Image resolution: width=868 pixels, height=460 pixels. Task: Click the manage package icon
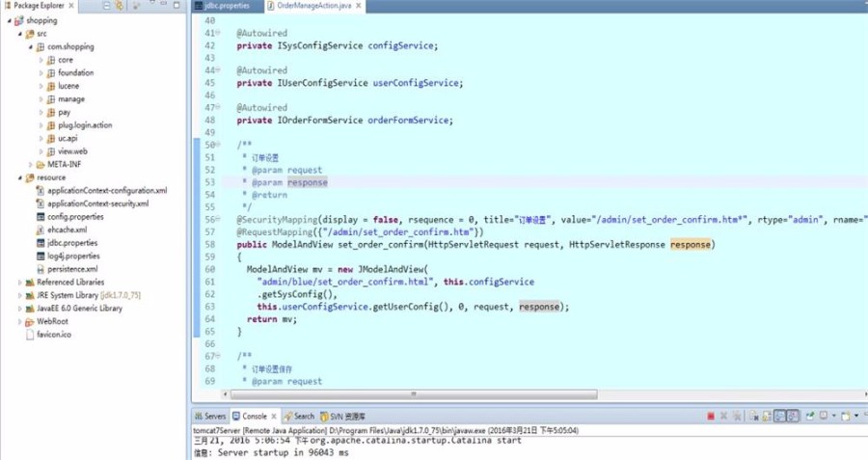(x=51, y=99)
